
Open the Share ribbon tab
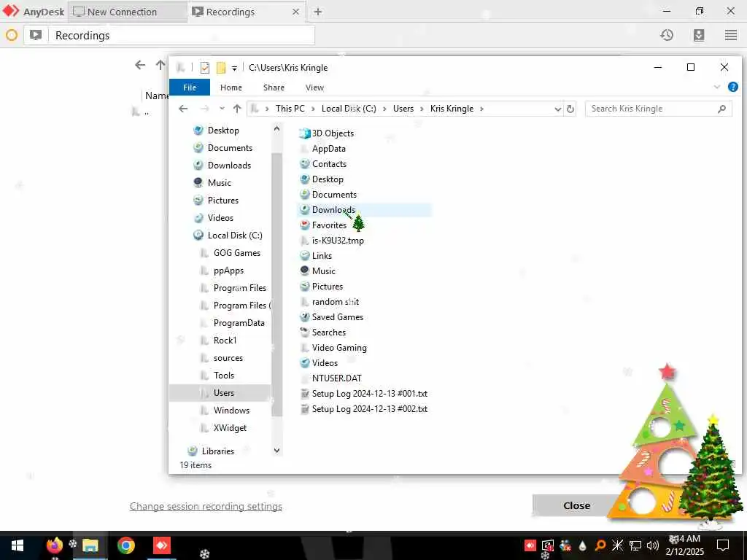[x=274, y=87]
